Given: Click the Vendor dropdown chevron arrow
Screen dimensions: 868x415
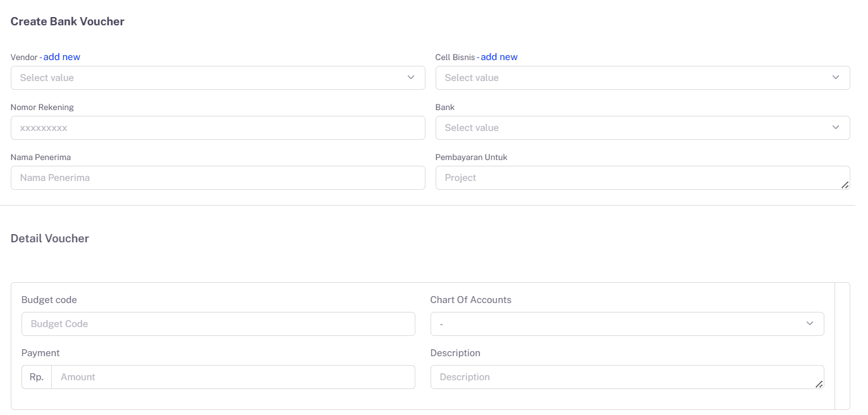Looking at the screenshot, I should 411,77.
